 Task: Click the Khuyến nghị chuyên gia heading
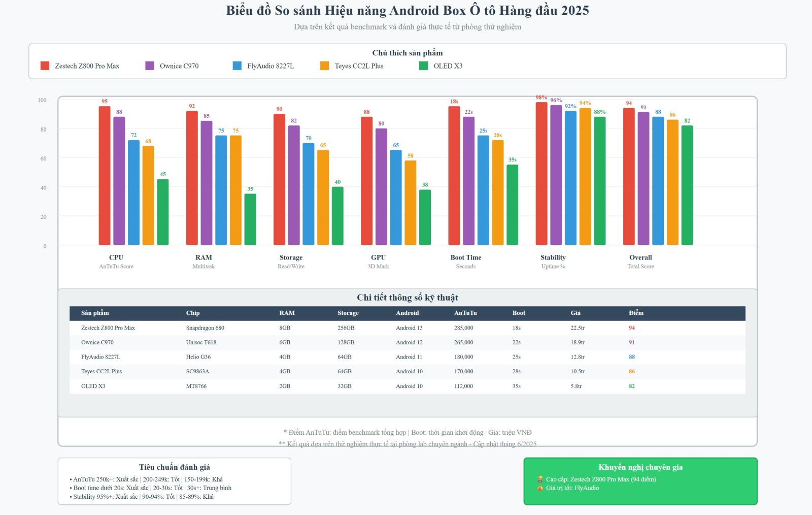pos(640,467)
